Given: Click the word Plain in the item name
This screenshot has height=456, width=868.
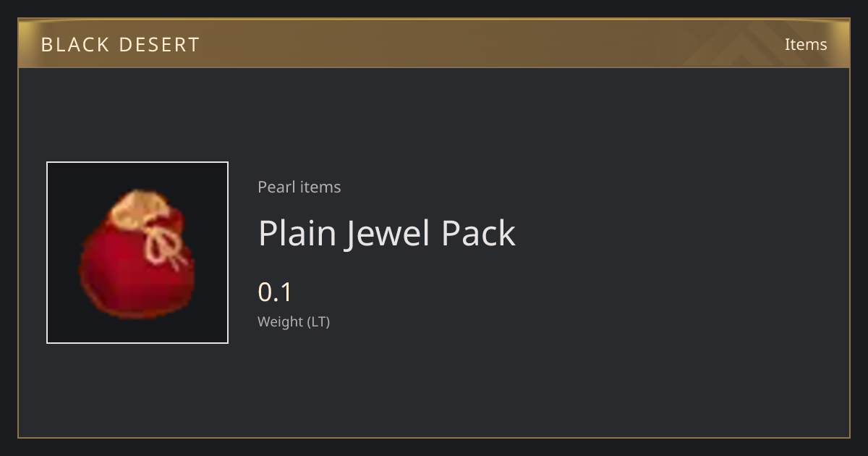Looking at the screenshot, I should (297, 233).
